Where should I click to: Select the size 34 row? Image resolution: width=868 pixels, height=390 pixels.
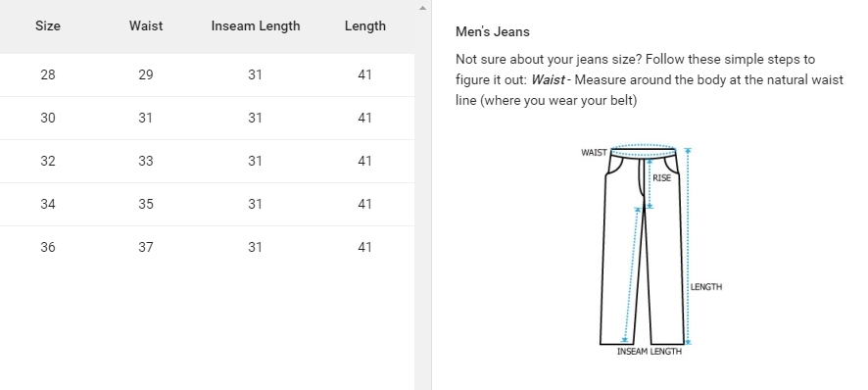207,205
